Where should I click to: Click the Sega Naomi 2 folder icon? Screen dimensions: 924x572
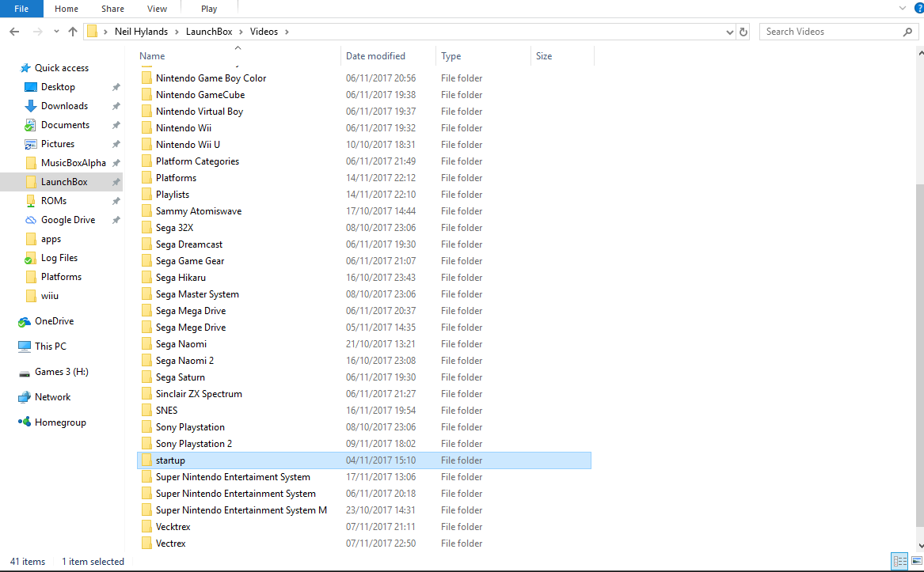tap(146, 361)
